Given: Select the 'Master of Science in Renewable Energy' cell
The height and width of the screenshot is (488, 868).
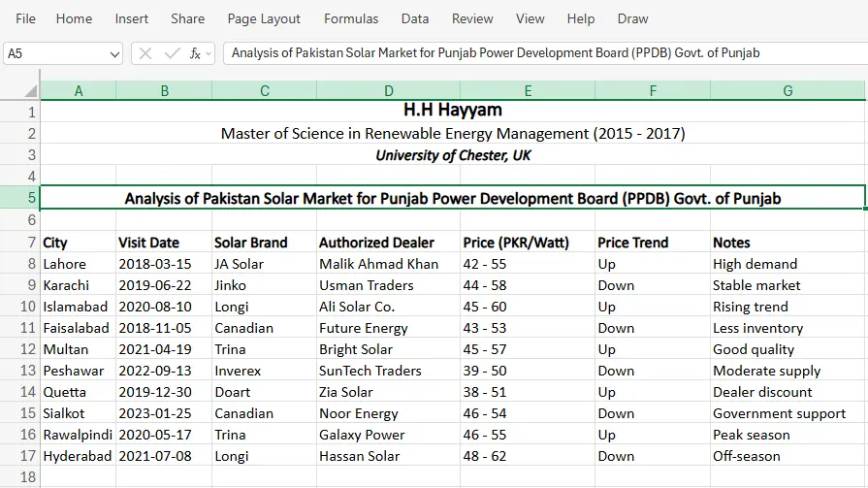Looking at the screenshot, I should 453,134.
